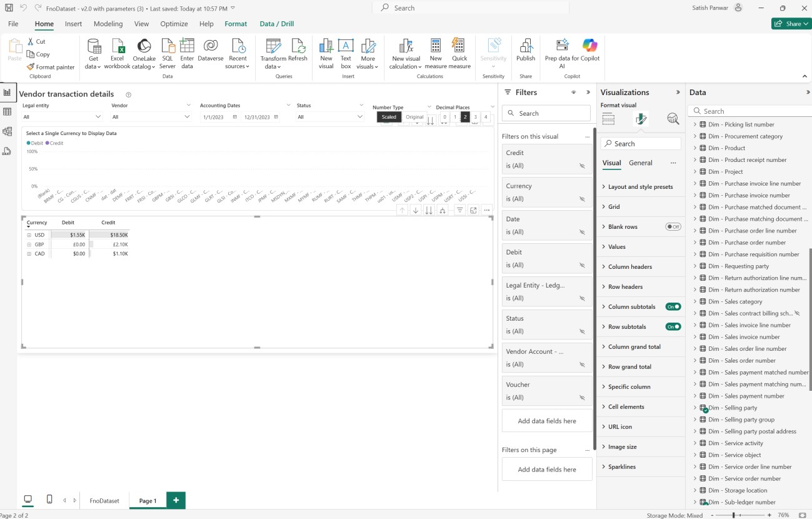Screen dimensions: 812x519
Task: Insert a Text box
Action: (x=346, y=46)
